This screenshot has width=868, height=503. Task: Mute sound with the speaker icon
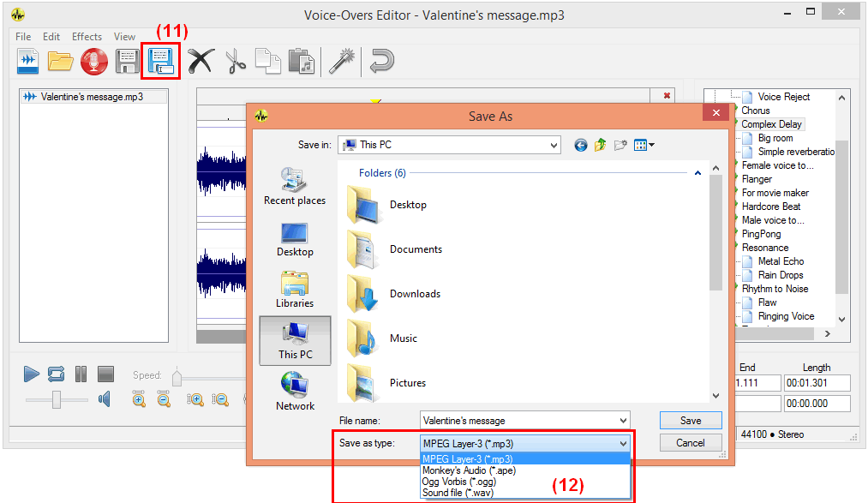(x=104, y=398)
